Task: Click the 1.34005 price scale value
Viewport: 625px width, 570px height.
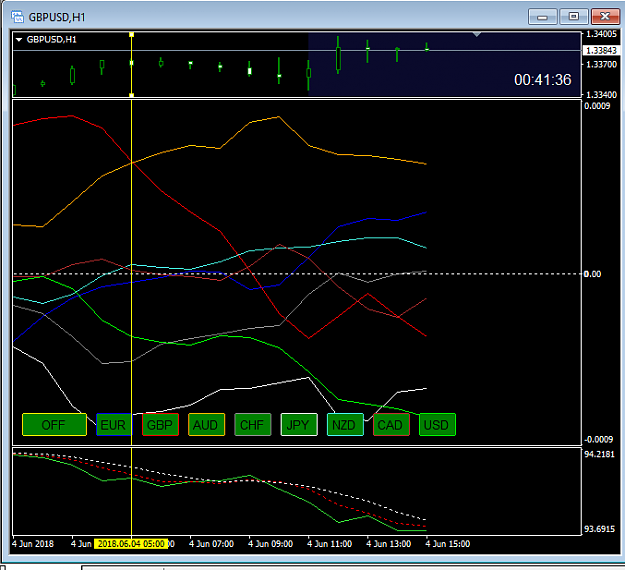Action: 601,34
